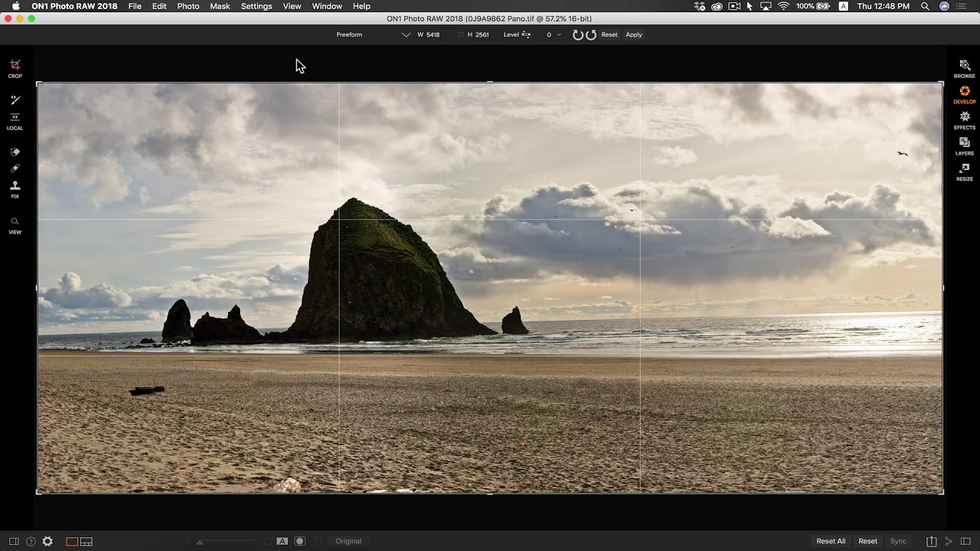Open the Freeform crop ratio dropdown
980x551 pixels.
coord(374,35)
